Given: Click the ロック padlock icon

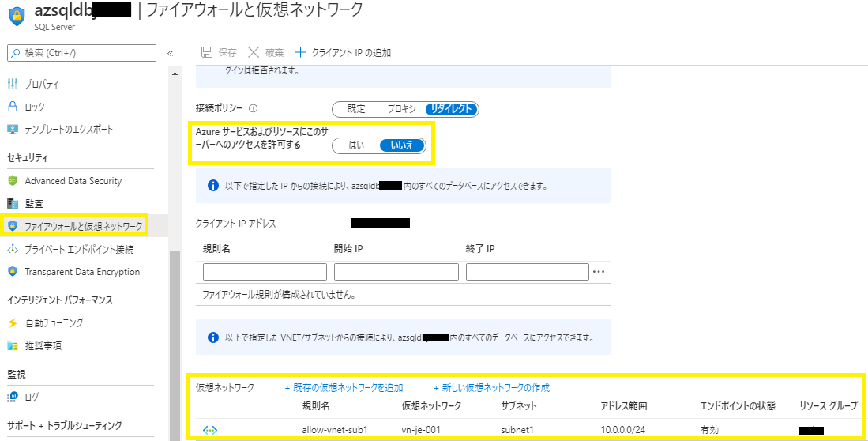Looking at the screenshot, I should coord(13,107).
